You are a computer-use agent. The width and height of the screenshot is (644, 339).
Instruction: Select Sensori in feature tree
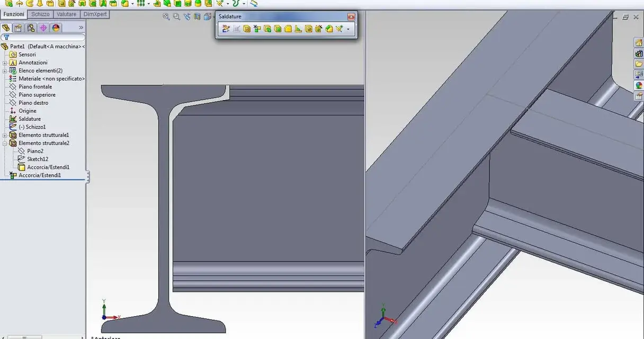point(27,55)
